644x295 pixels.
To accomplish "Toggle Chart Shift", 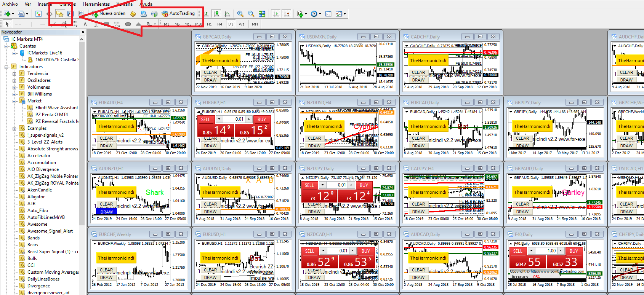I will click(x=287, y=14).
